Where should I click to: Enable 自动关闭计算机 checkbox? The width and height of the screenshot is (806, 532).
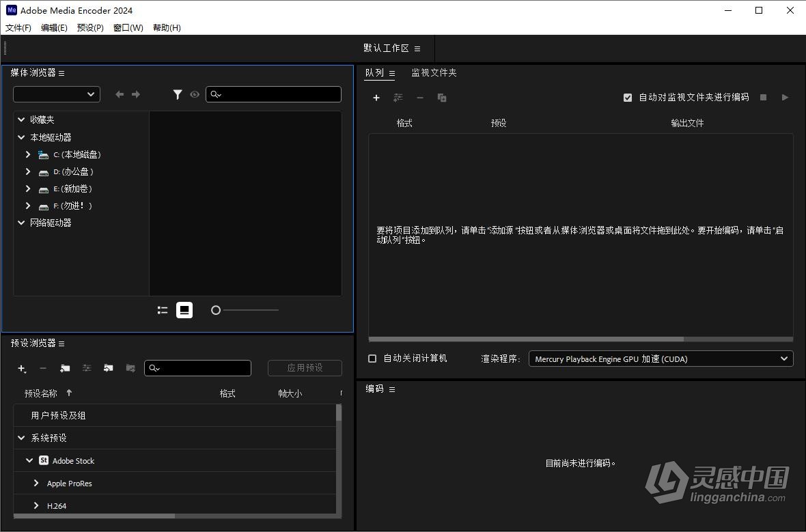point(373,359)
